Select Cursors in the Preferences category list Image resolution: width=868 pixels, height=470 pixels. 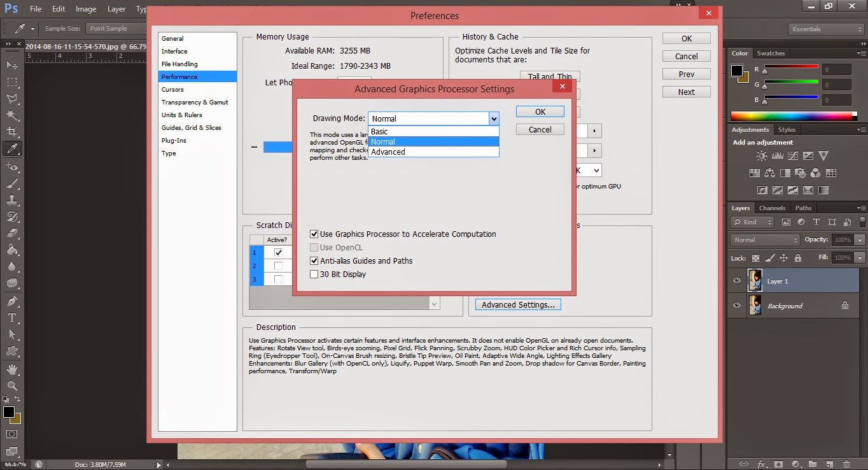point(197,90)
